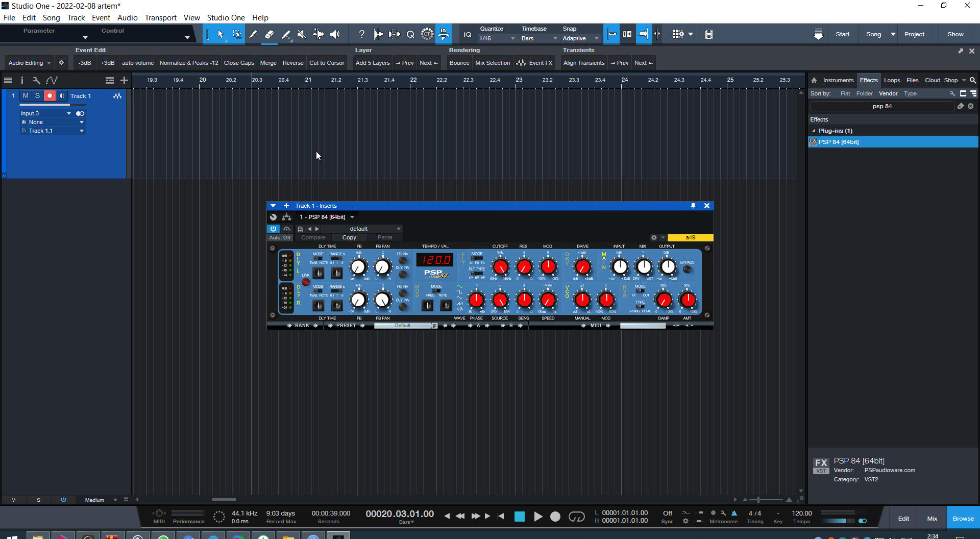The width and height of the screenshot is (980, 539).
Task: Toggle the BYPASS switch in PSP 84
Action: coord(687,269)
